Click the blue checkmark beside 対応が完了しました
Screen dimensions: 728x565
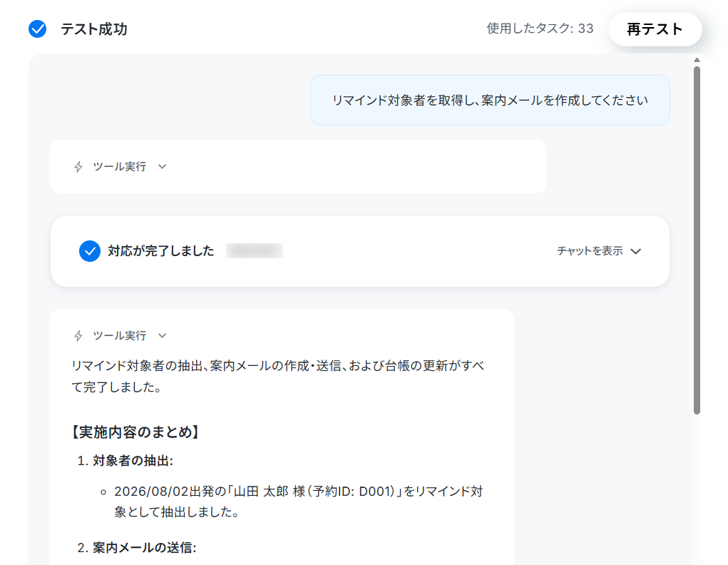[x=90, y=251]
